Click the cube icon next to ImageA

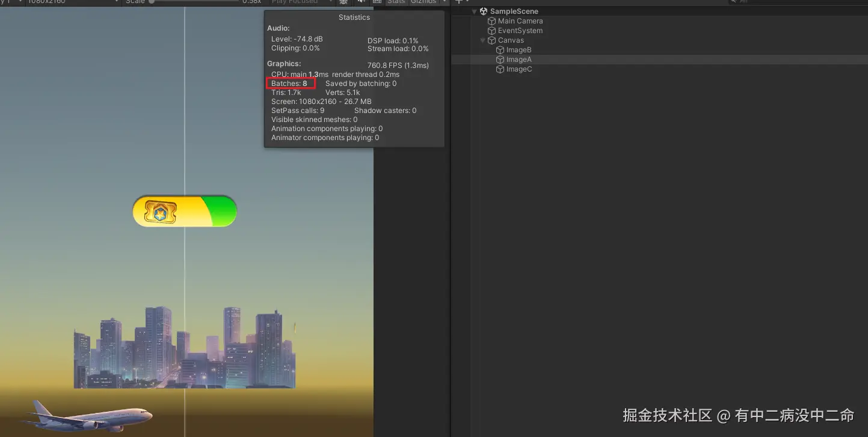pyautogui.click(x=500, y=60)
